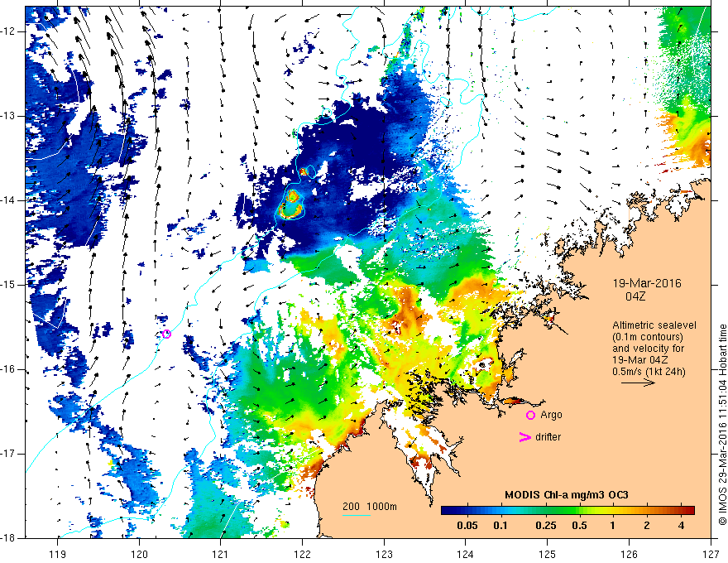The image size is (728, 563).
Task: Click the latitude axis label '-15'
Action: [8, 285]
